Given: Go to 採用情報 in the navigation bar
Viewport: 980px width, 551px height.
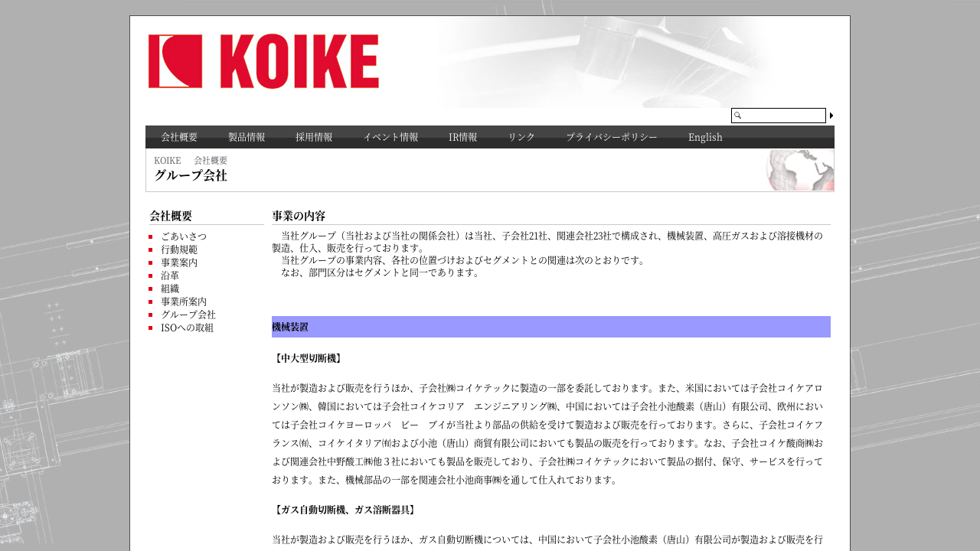Looking at the screenshot, I should [x=314, y=137].
